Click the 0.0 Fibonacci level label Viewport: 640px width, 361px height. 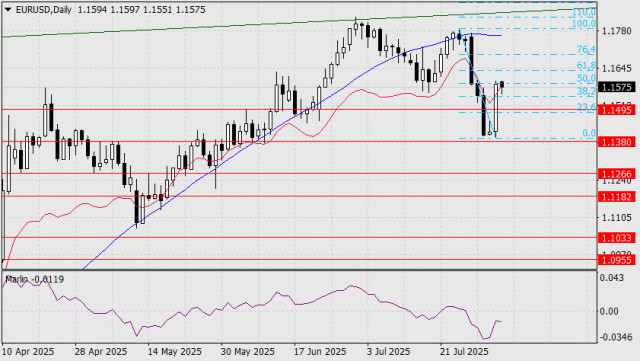pyautogui.click(x=589, y=133)
